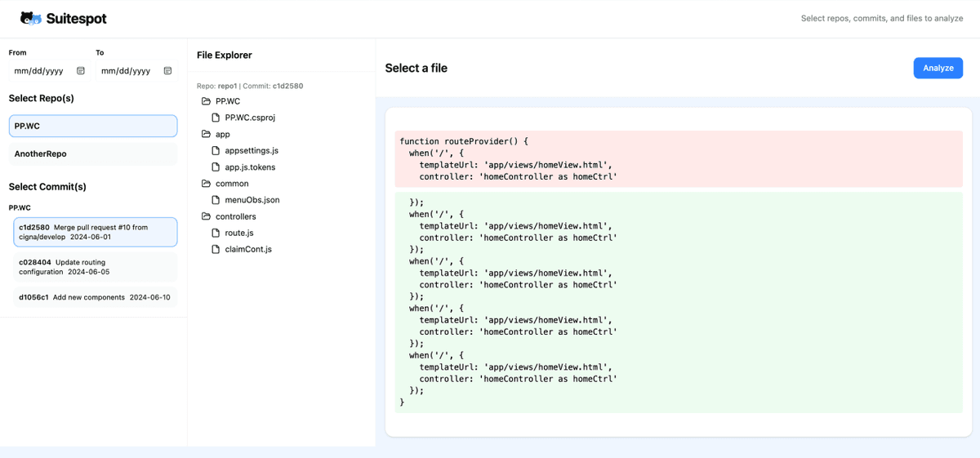The image size is (980, 458).
Task: Select commit d1056c1 Add new components
Action: click(x=96, y=297)
